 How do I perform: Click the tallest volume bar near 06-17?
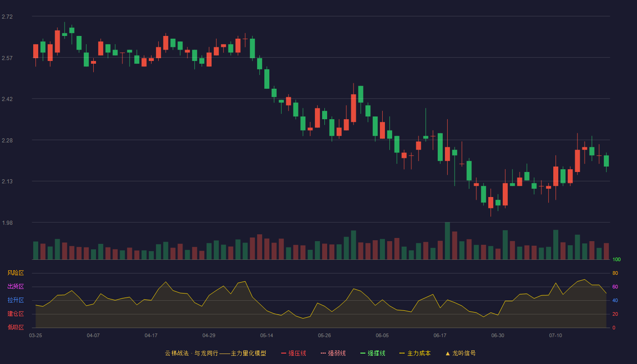(447, 241)
